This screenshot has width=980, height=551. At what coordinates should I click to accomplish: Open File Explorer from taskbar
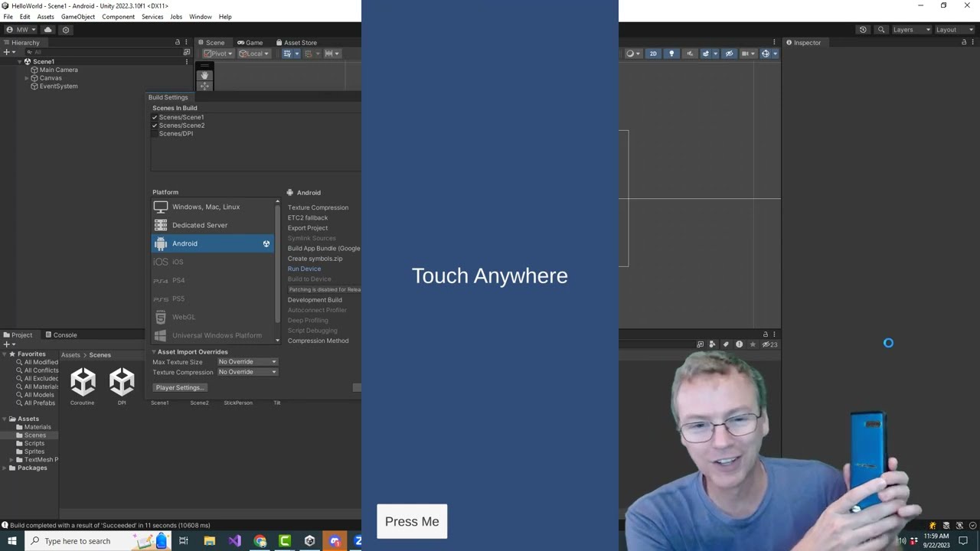tap(209, 541)
